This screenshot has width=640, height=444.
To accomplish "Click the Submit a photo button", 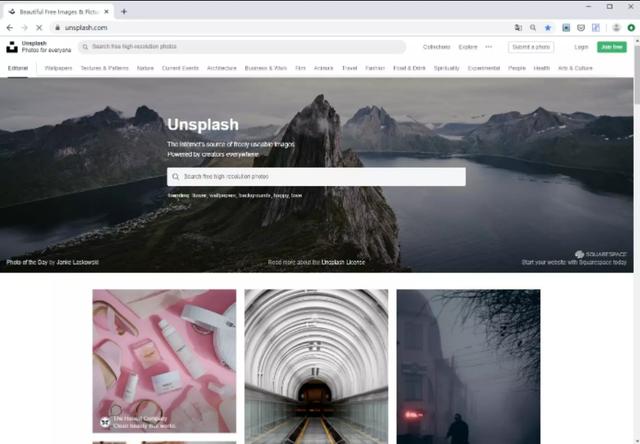I will [x=531, y=47].
